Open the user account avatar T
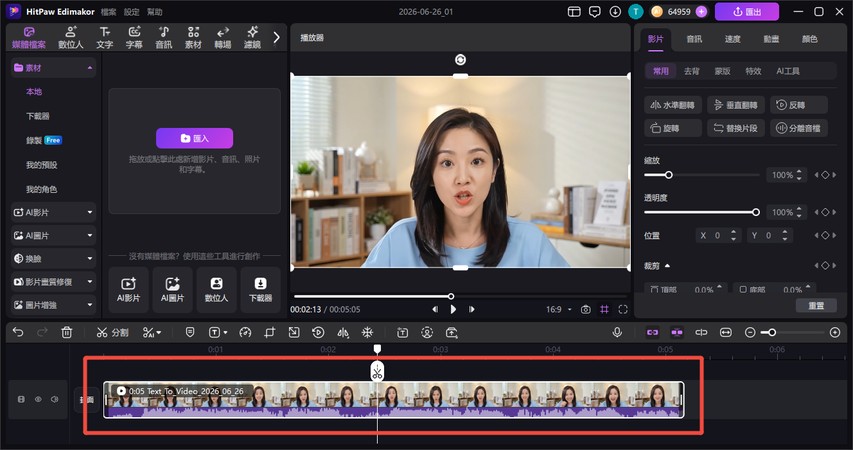853x450 pixels. pos(635,11)
